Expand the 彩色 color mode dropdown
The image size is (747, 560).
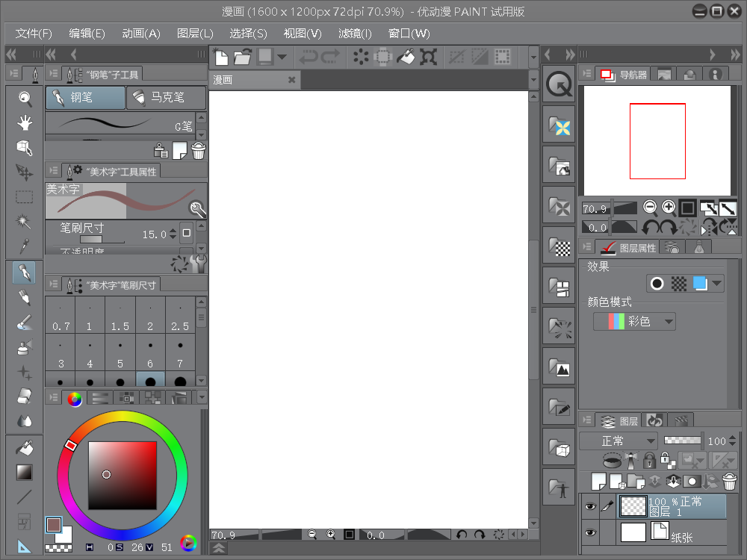pyautogui.click(x=635, y=322)
